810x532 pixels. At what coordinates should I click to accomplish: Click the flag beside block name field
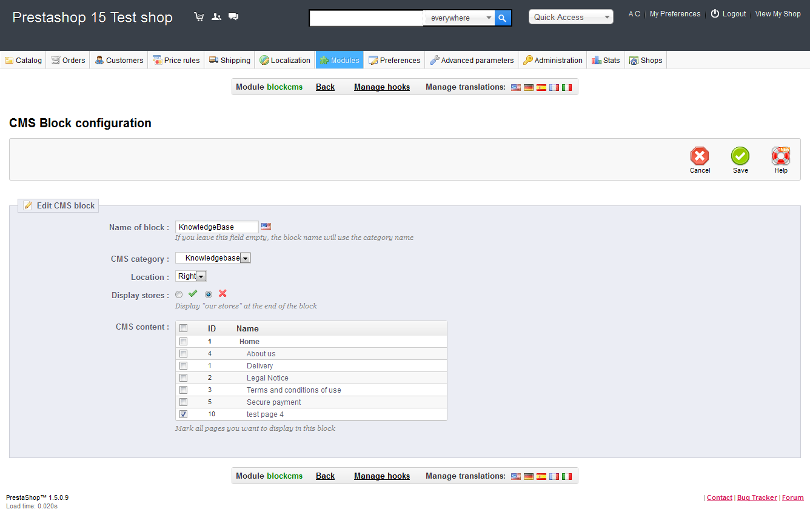(266, 227)
